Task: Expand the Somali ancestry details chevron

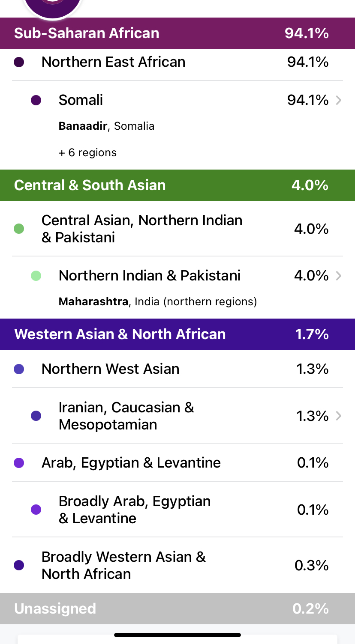Action: (x=339, y=100)
